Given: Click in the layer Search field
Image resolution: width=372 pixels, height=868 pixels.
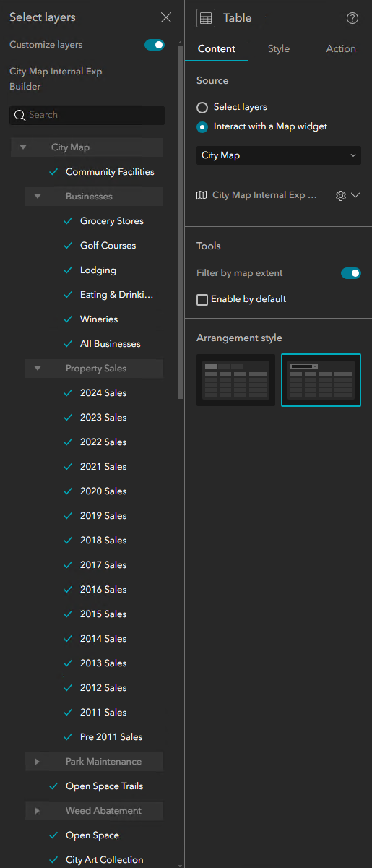Looking at the screenshot, I should [x=87, y=115].
